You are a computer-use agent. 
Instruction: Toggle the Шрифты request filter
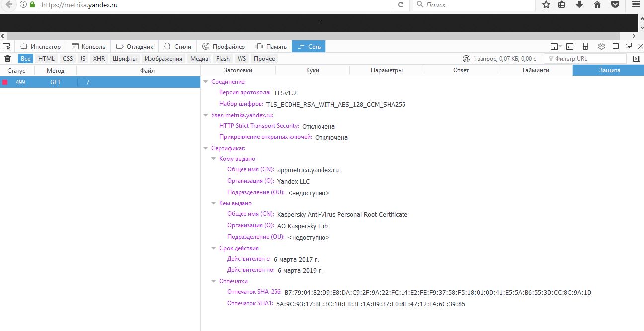click(125, 59)
